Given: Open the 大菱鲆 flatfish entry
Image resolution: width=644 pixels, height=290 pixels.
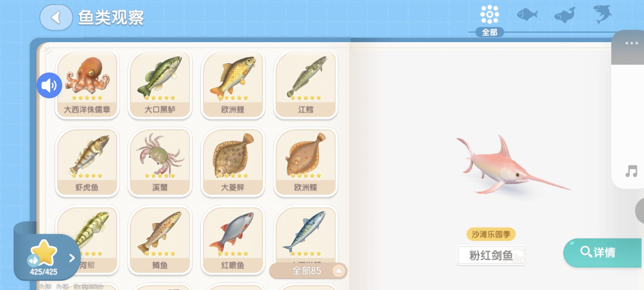Looking at the screenshot, I should (233, 162).
